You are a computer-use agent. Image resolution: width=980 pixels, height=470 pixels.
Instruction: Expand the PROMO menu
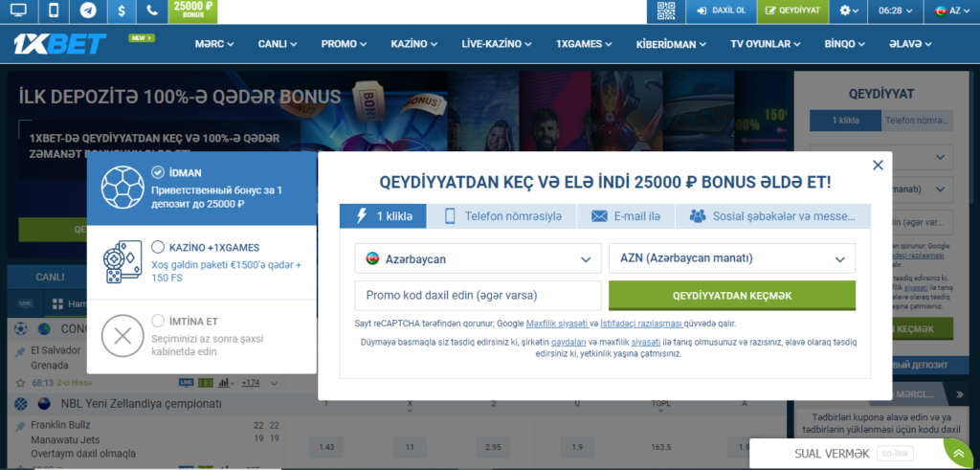(344, 44)
